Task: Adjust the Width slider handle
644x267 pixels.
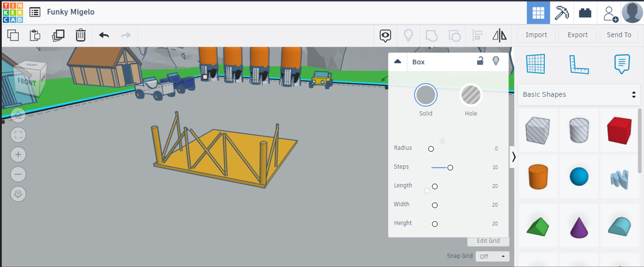Action: [435, 205]
